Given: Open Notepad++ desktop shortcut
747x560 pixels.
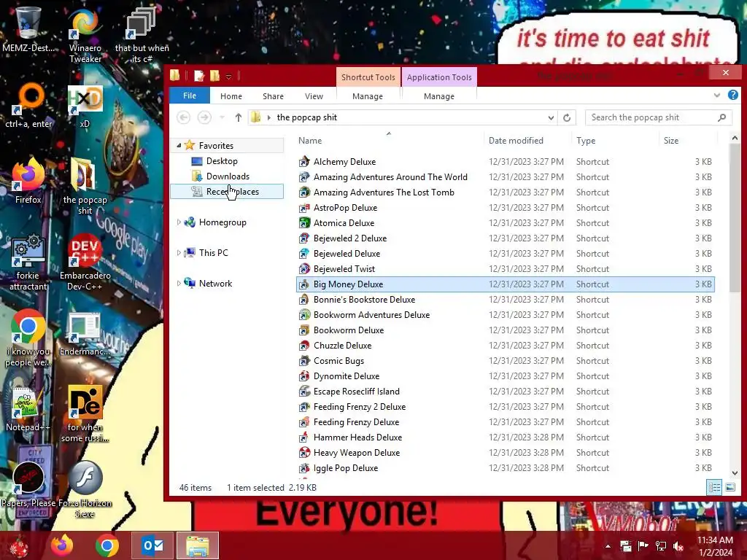Looking at the screenshot, I should (28, 410).
